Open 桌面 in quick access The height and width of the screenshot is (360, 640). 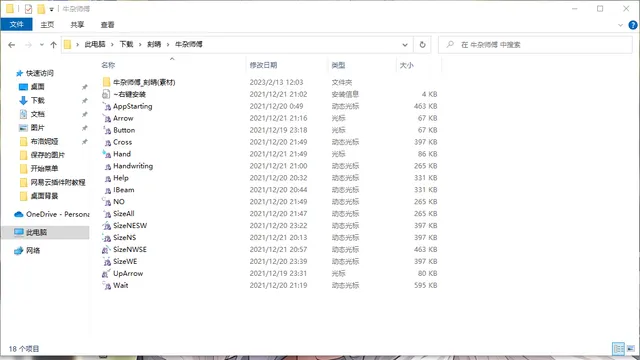pyautogui.click(x=38, y=87)
